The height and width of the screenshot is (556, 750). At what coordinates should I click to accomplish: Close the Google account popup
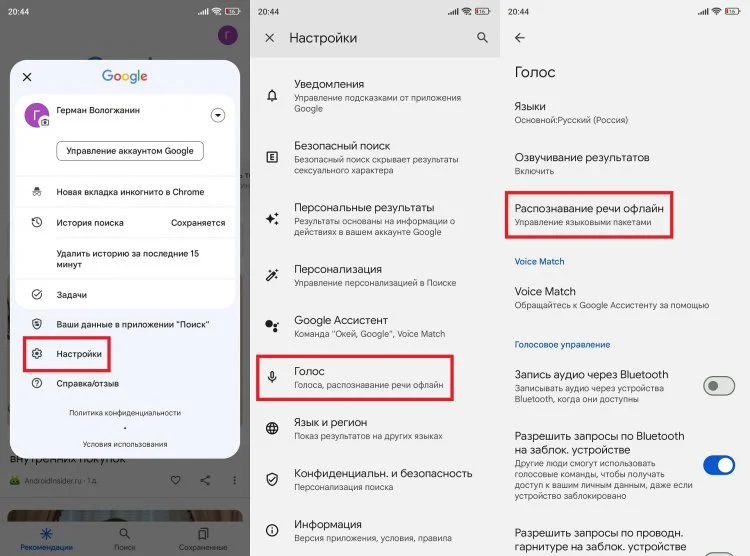(x=27, y=77)
